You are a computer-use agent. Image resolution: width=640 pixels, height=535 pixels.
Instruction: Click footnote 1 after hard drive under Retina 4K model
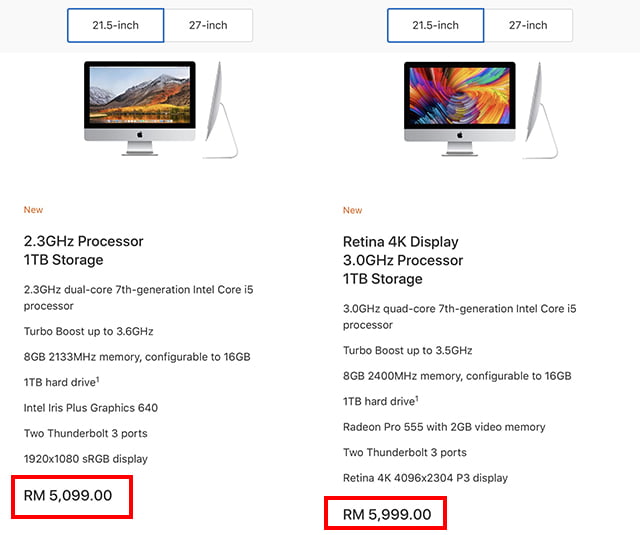417,399
